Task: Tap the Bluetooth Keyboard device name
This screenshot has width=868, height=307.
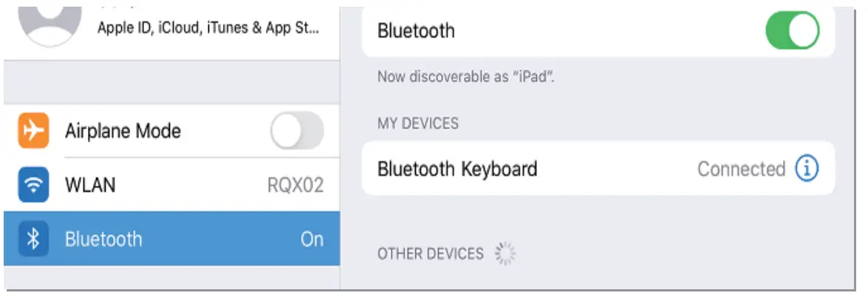Action: pyautogui.click(x=457, y=169)
